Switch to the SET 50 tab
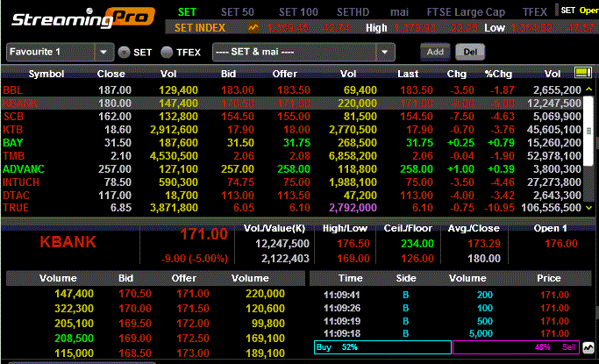 pyautogui.click(x=237, y=11)
